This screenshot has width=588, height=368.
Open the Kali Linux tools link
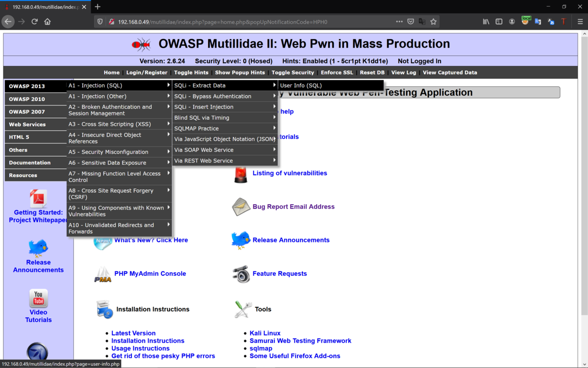tap(265, 333)
